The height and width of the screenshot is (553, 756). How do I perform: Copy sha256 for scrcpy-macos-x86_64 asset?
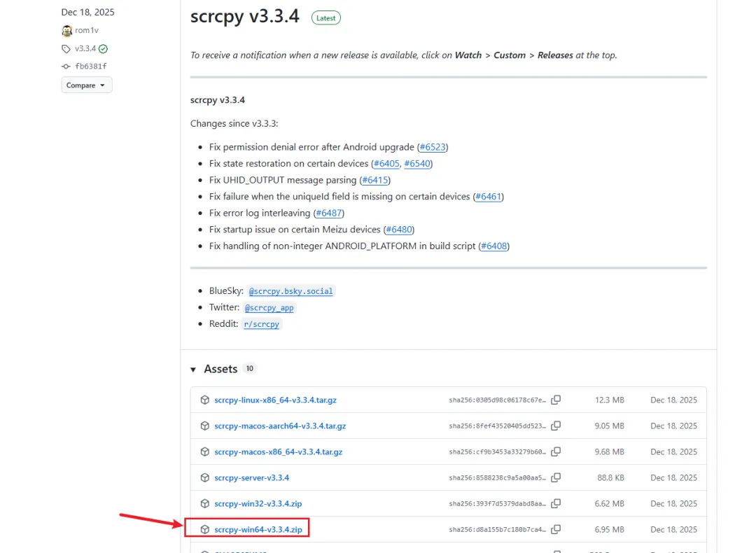point(556,451)
